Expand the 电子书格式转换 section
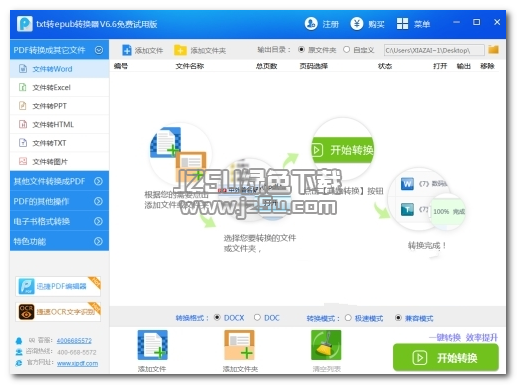This screenshot has width=517, height=385. click(x=59, y=221)
